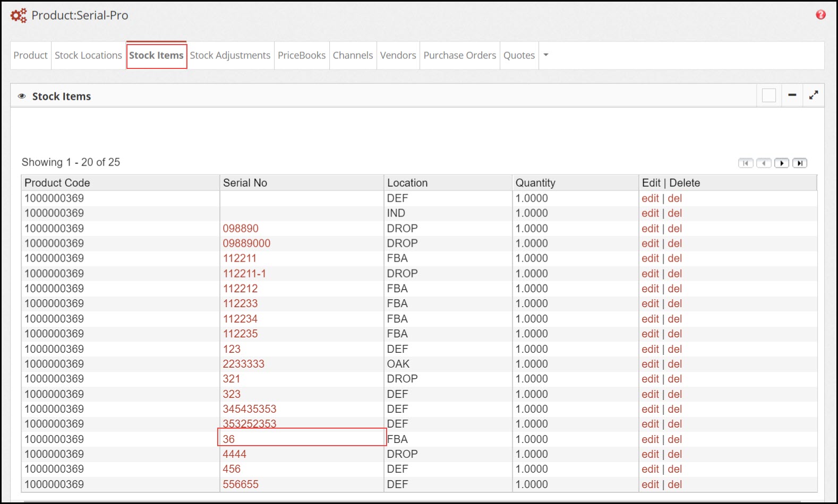Delete the stock item with serial 123
838x504 pixels.
675,349
